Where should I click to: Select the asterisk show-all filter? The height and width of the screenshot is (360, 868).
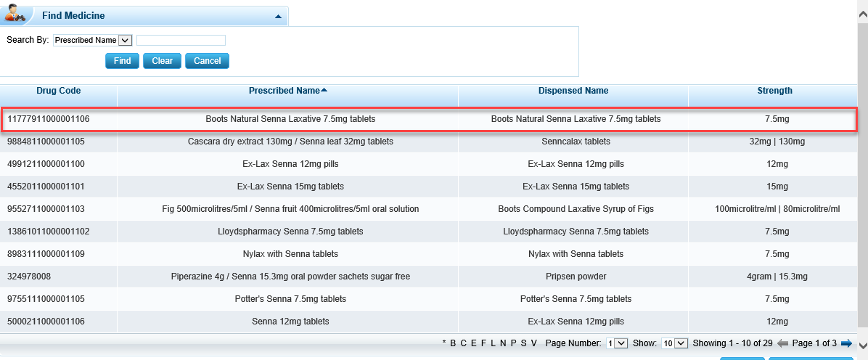click(443, 343)
